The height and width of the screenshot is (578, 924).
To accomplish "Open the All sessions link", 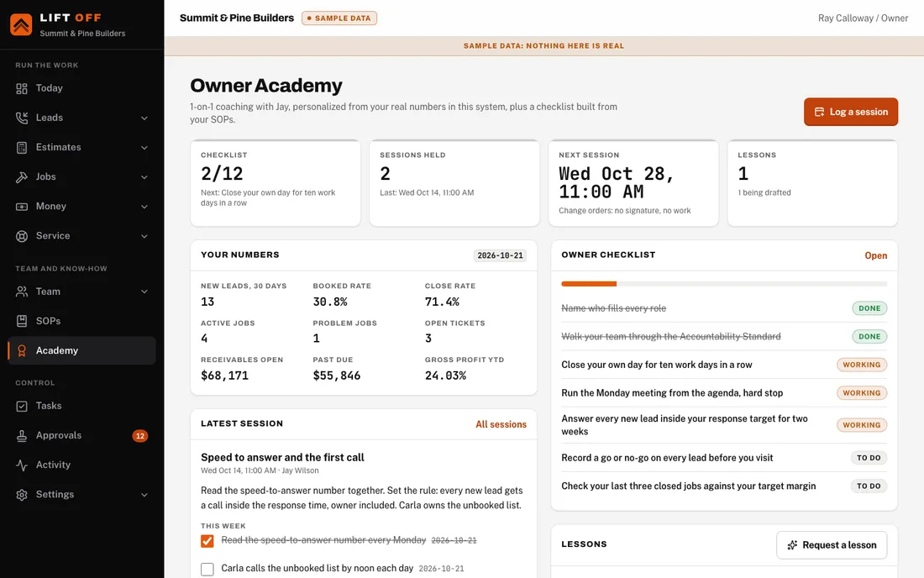I will point(501,424).
